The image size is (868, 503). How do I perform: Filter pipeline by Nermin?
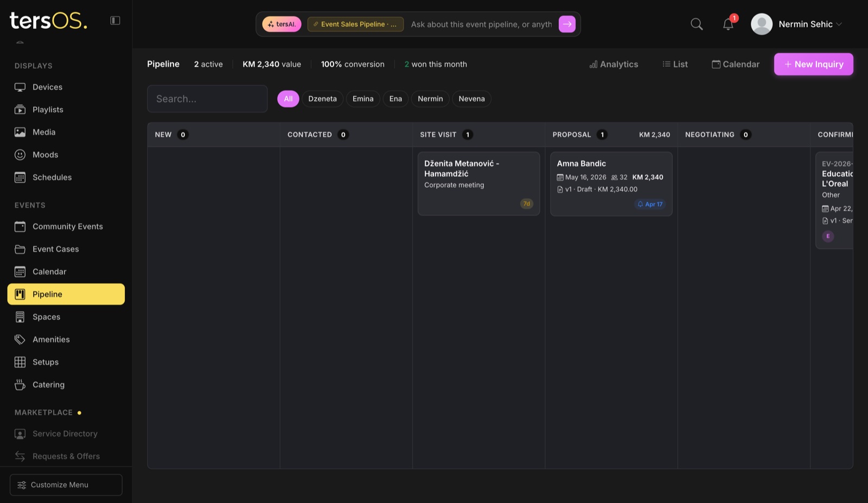point(430,99)
